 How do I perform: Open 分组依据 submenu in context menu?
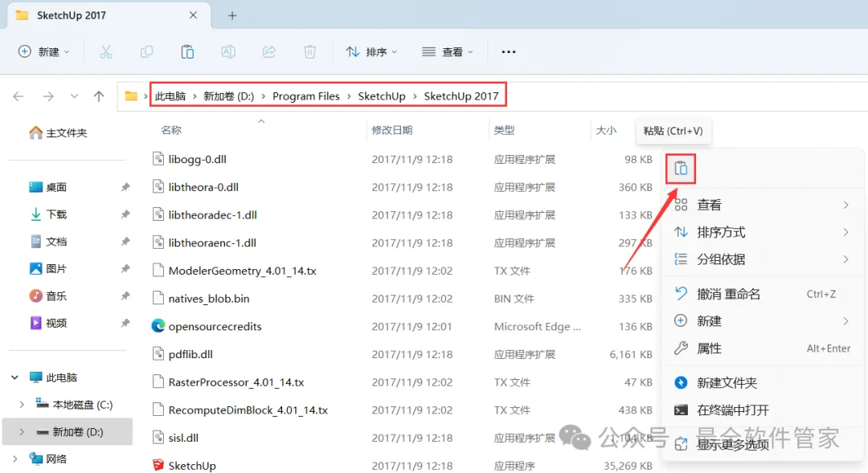click(x=762, y=259)
